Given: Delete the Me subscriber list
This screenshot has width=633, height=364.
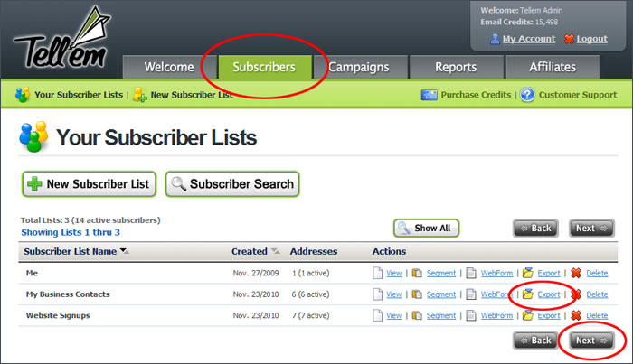Looking at the screenshot, I should pyautogui.click(x=597, y=274).
